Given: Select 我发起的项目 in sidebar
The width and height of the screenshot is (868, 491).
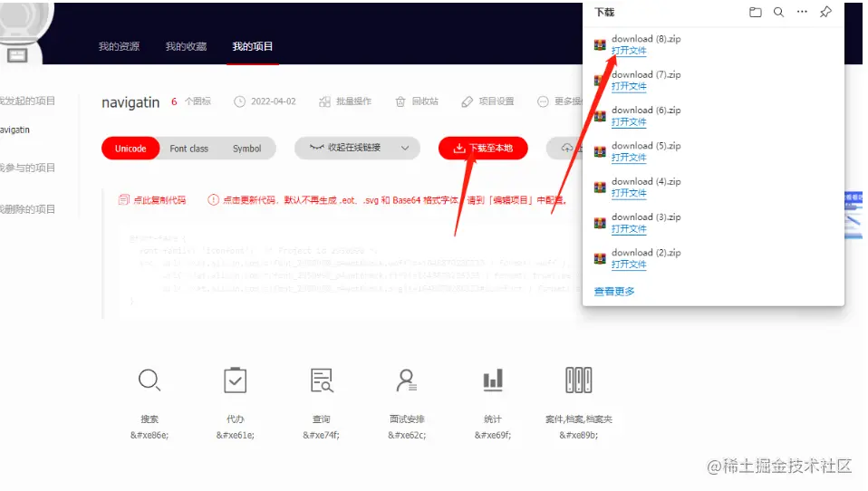Looking at the screenshot, I should tap(27, 101).
